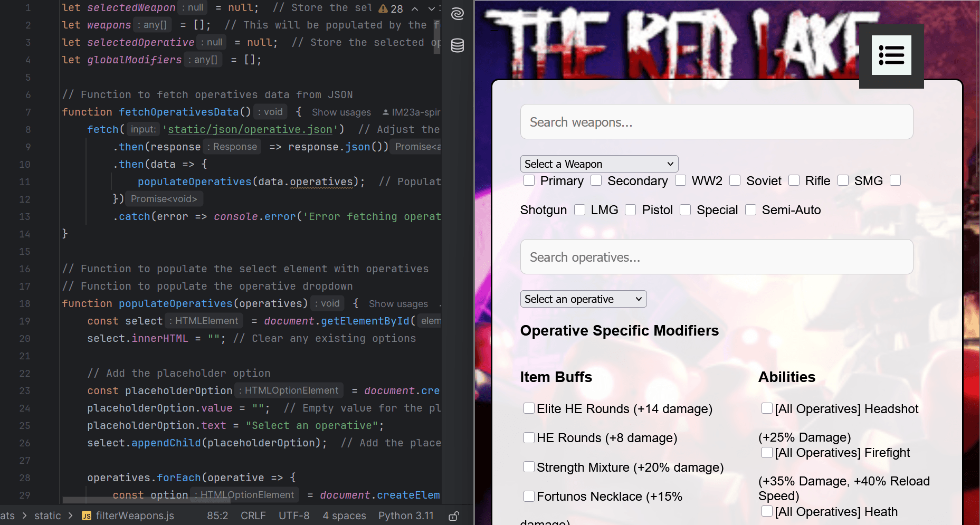Open the static/json/operative.json path link
980x525 pixels.
tap(250, 129)
